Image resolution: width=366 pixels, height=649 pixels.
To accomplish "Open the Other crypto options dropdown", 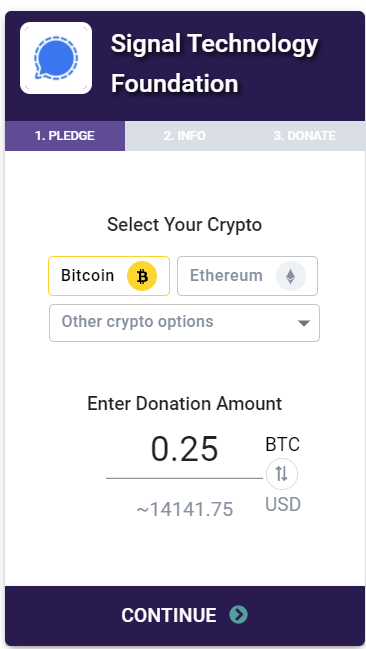I will [x=184, y=323].
